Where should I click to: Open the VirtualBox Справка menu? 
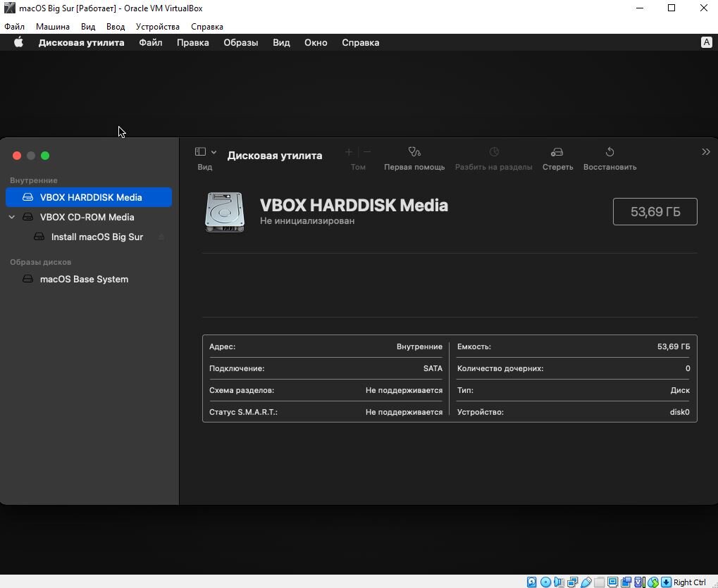(207, 27)
